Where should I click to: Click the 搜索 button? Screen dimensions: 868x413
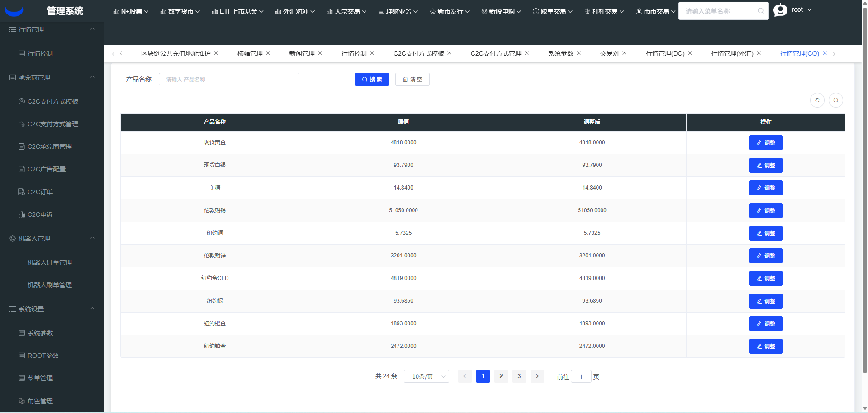pos(371,80)
